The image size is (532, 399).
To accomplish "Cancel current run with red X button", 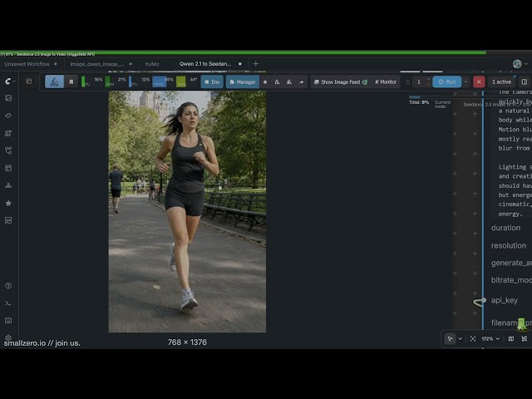I will coord(479,81).
